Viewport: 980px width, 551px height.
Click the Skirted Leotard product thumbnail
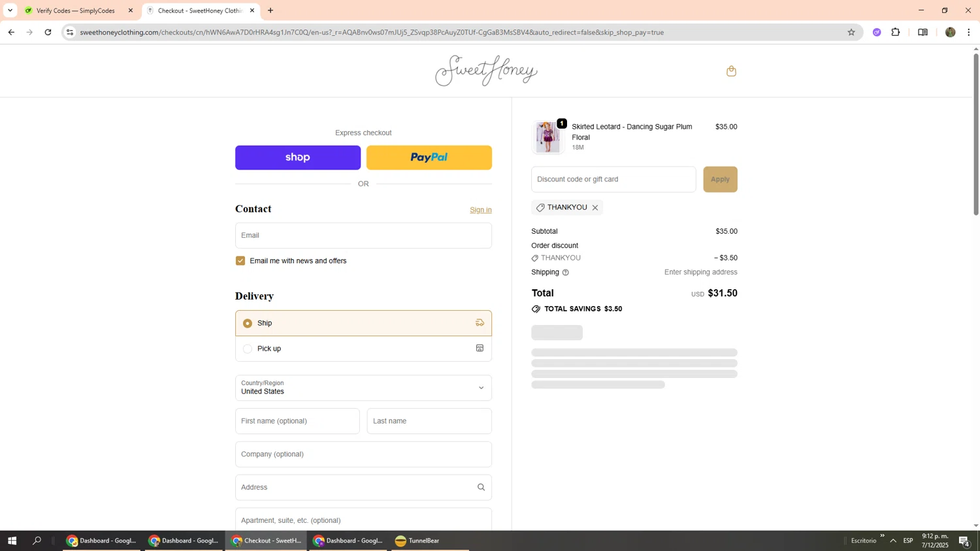tap(547, 137)
